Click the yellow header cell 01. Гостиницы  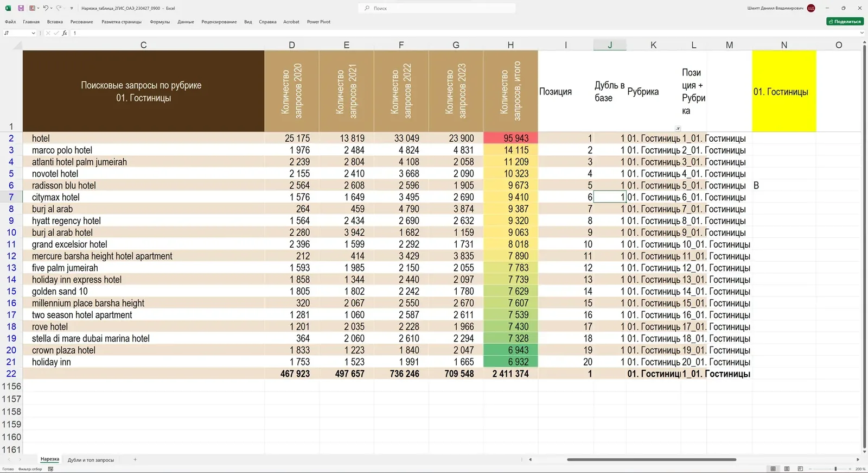(x=784, y=91)
